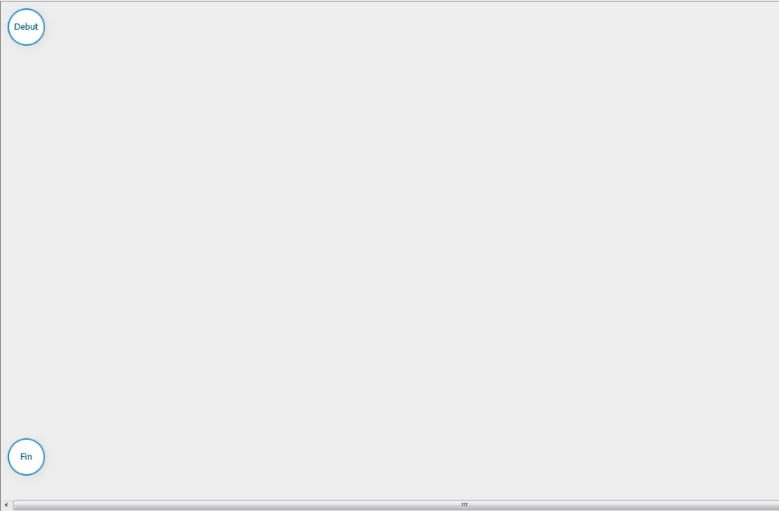Select the Debut start node
The width and height of the screenshot is (779, 511).
coord(26,27)
